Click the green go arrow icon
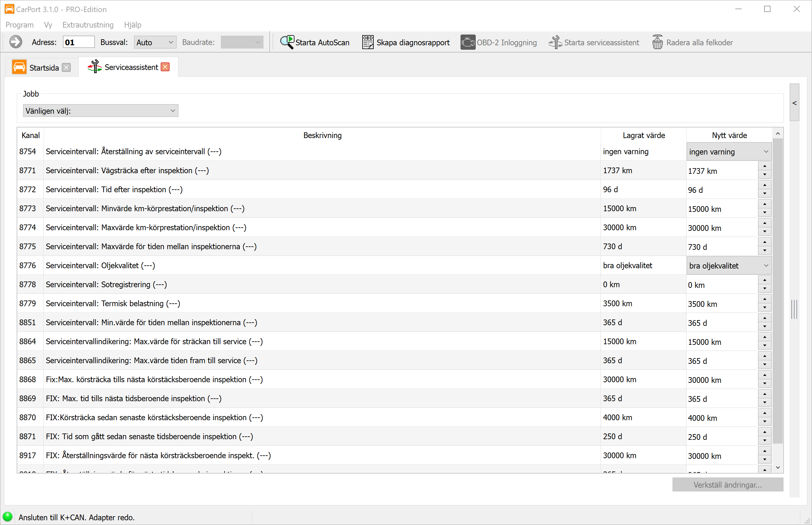 [16, 42]
